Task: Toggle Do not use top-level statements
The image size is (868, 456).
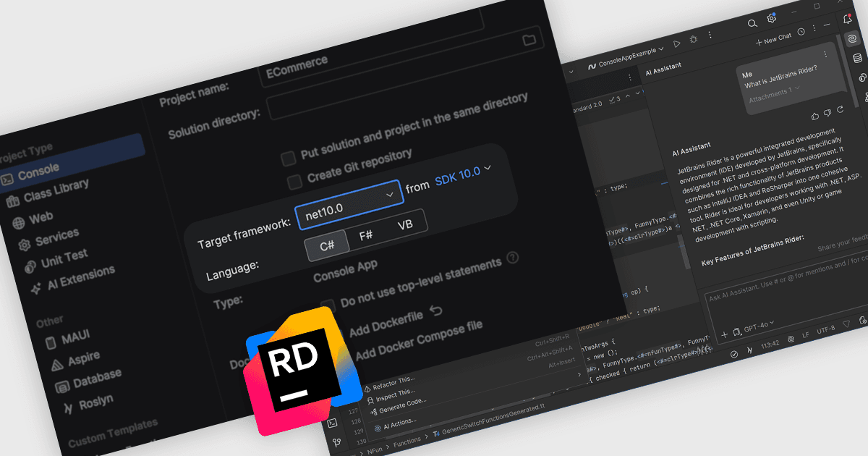Action: pos(328,305)
